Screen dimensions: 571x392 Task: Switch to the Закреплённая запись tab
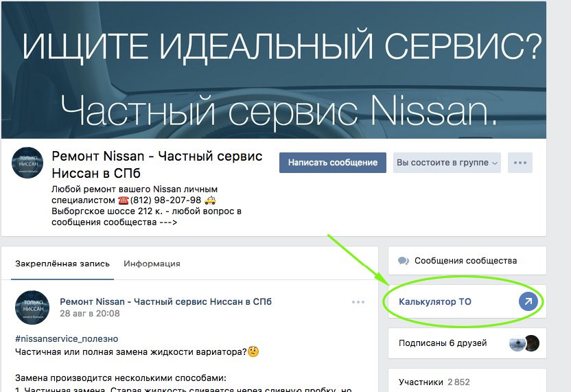[x=62, y=264]
